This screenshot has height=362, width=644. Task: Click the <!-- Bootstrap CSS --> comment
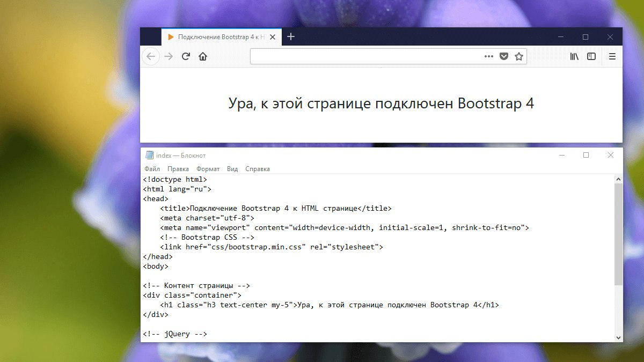[207, 238]
